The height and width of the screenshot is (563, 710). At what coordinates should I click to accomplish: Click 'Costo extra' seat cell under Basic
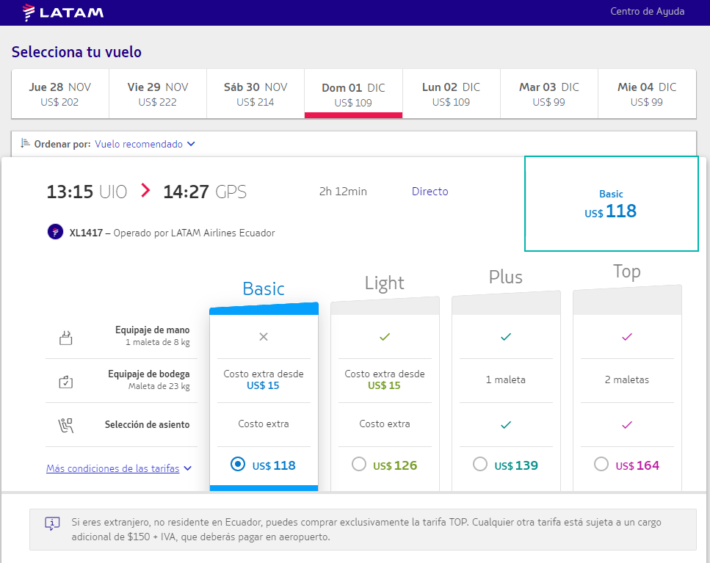(x=264, y=424)
